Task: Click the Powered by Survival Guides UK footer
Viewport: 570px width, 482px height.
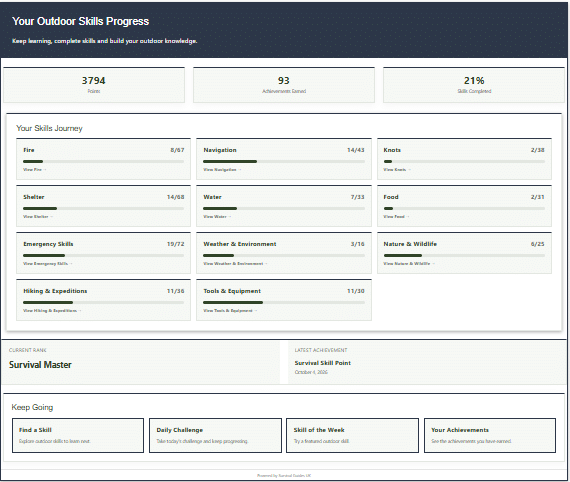Action: 284,475
